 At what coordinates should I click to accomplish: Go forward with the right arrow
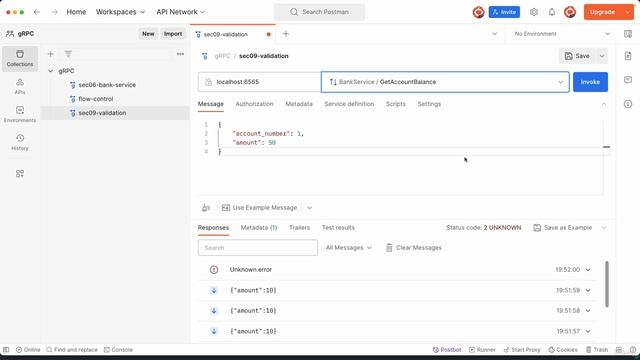pyautogui.click(x=55, y=12)
